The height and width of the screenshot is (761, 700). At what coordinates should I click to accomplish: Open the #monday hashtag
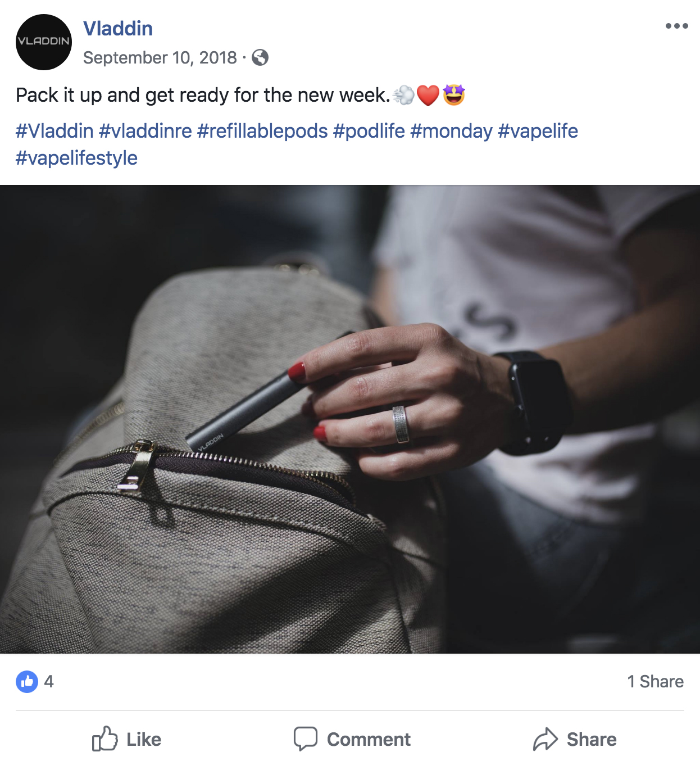[452, 131]
